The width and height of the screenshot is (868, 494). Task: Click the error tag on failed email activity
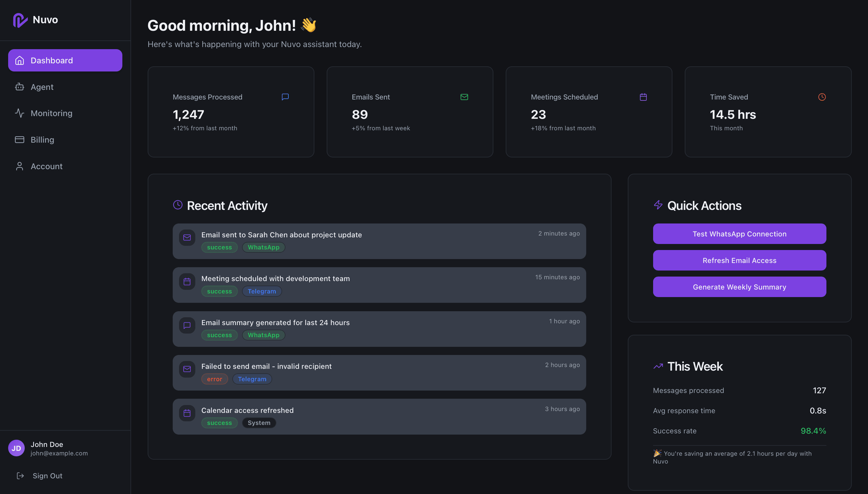pos(214,379)
